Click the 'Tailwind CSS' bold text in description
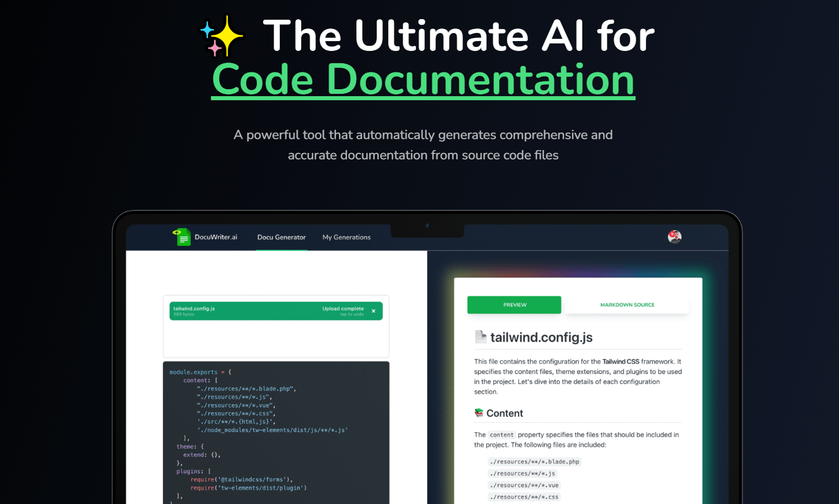 pyautogui.click(x=621, y=361)
